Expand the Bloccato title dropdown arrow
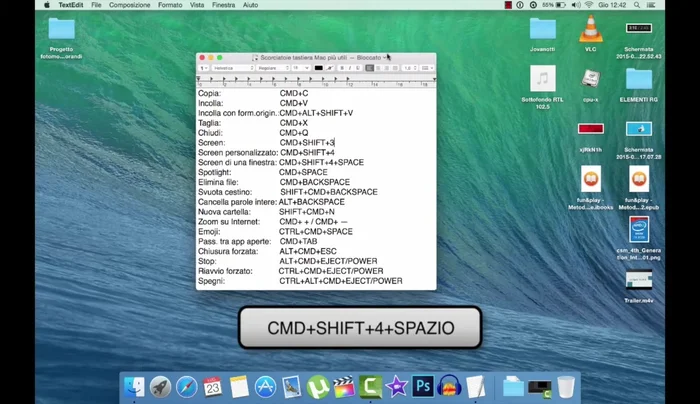700x404 pixels. (x=384, y=58)
